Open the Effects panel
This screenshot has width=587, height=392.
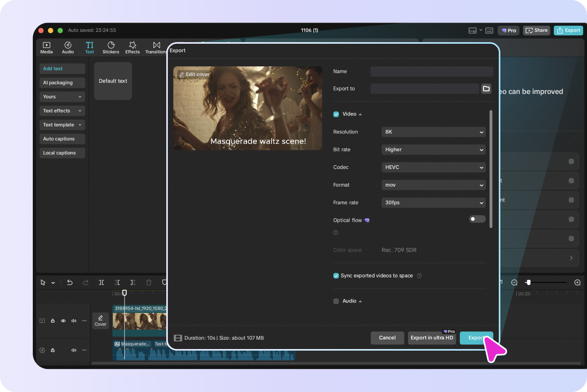pos(132,48)
